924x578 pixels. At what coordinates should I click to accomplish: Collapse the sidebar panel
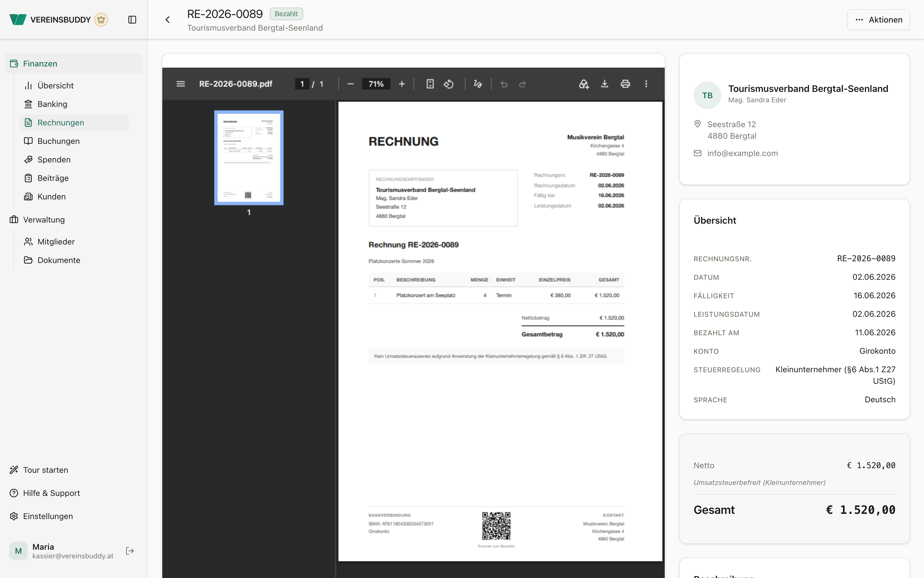click(132, 19)
